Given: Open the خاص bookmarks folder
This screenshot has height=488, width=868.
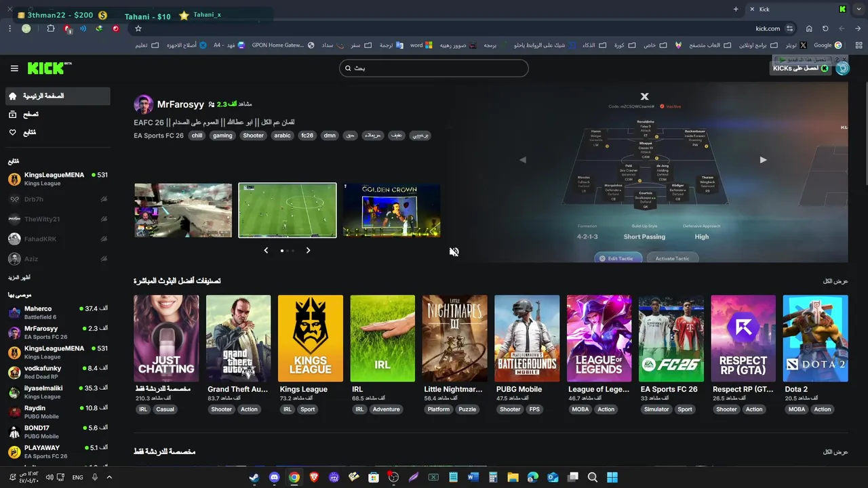Looking at the screenshot, I should 655,45.
